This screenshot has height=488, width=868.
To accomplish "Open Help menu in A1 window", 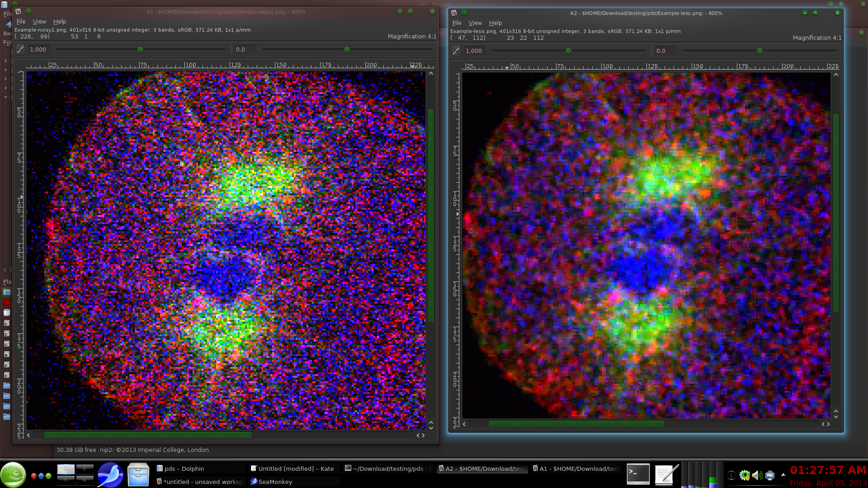I will coord(60,21).
